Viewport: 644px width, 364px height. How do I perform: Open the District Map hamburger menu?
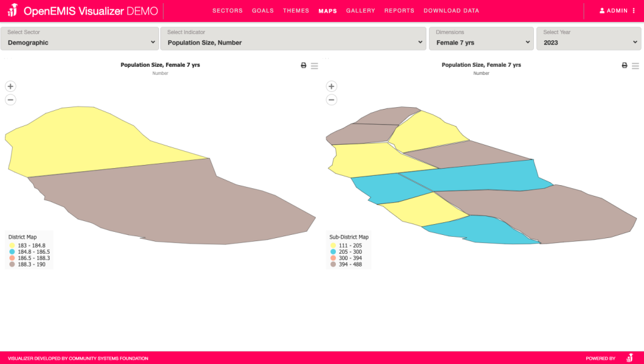pos(314,65)
